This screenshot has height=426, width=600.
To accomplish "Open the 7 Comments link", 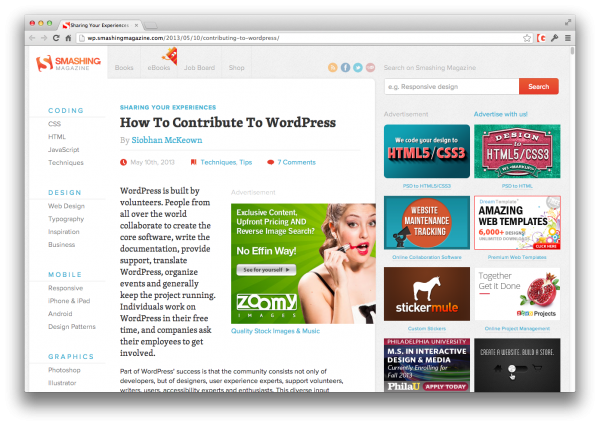I will click(297, 162).
